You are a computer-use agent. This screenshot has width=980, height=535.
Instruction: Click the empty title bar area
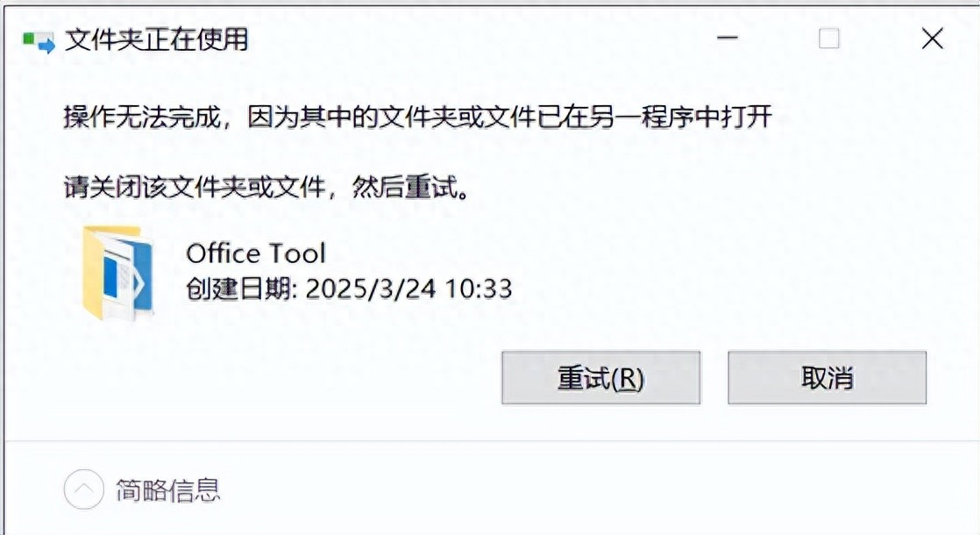(481, 39)
